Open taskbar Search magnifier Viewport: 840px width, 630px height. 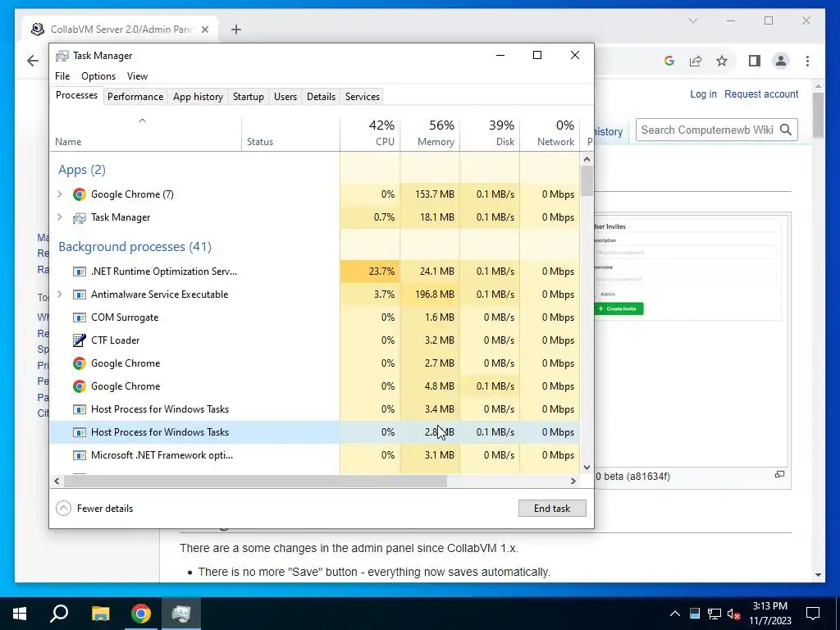[59, 614]
